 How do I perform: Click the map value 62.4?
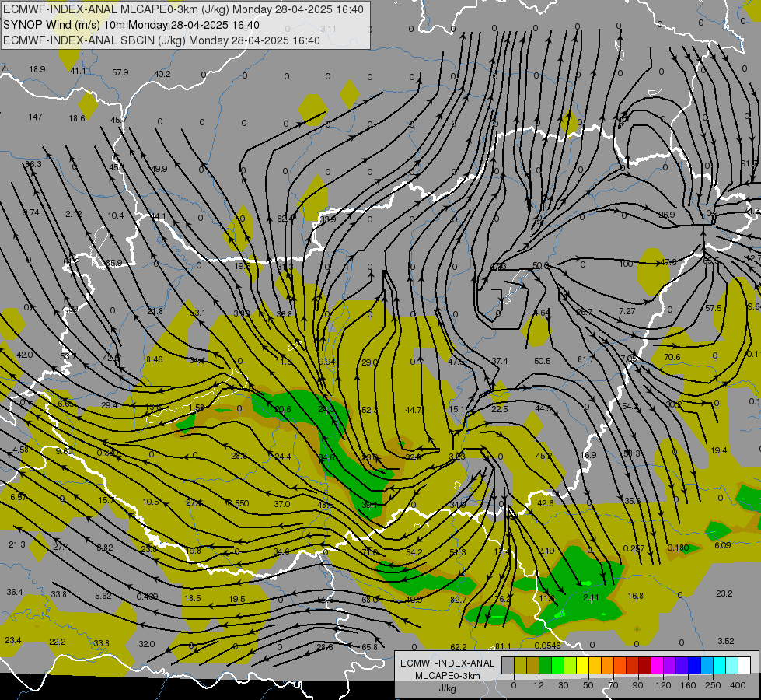[x=285, y=219]
